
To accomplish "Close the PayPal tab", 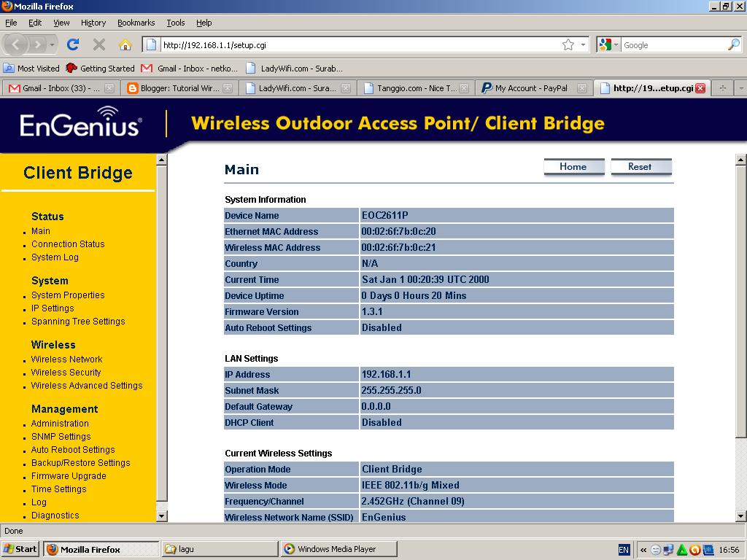I will [x=581, y=88].
